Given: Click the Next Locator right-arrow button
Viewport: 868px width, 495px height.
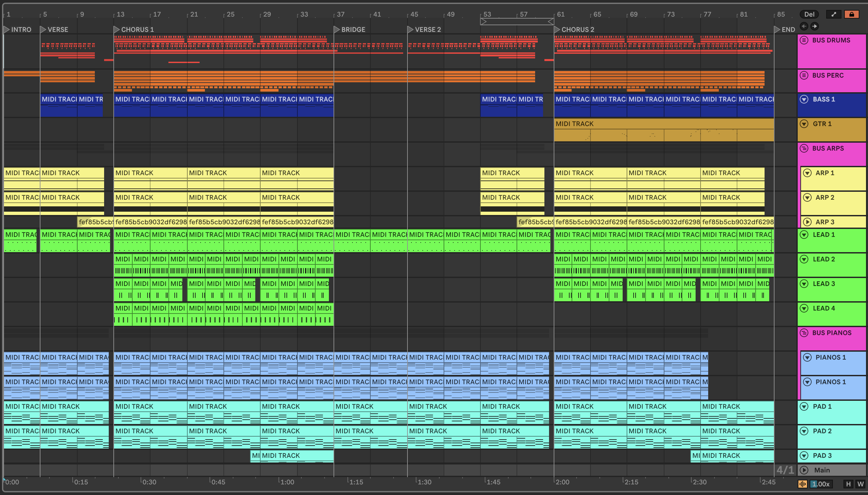Looking at the screenshot, I should point(815,26).
